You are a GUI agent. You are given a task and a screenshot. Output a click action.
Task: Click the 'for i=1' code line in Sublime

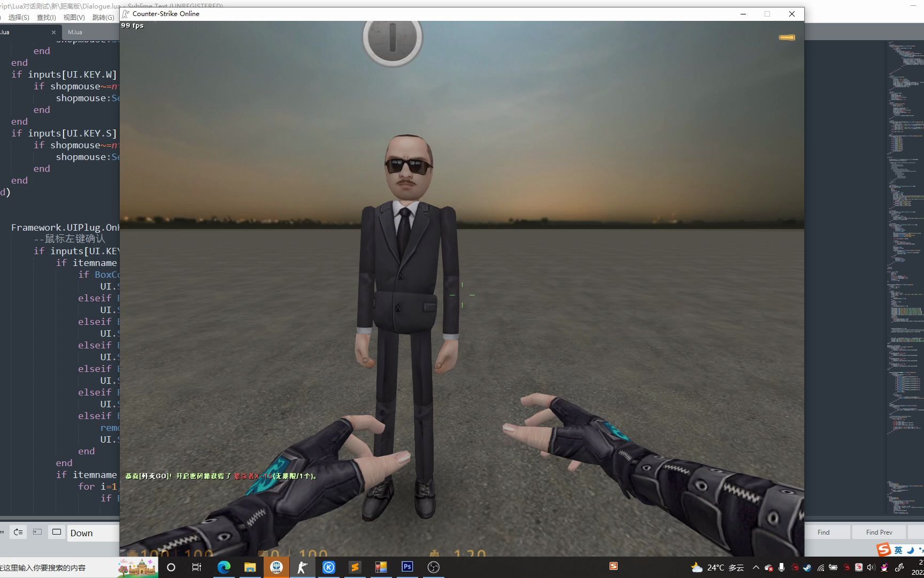click(x=98, y=486)
